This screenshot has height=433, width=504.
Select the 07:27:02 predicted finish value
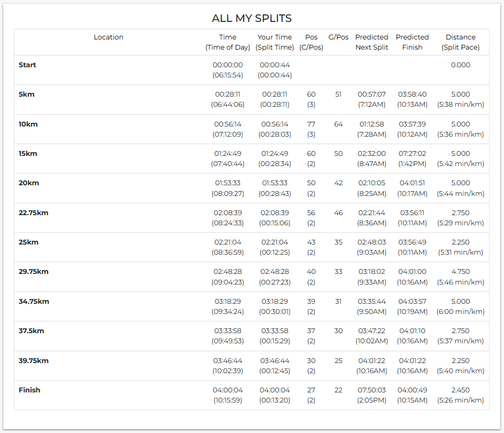click(x=412, y=154)
